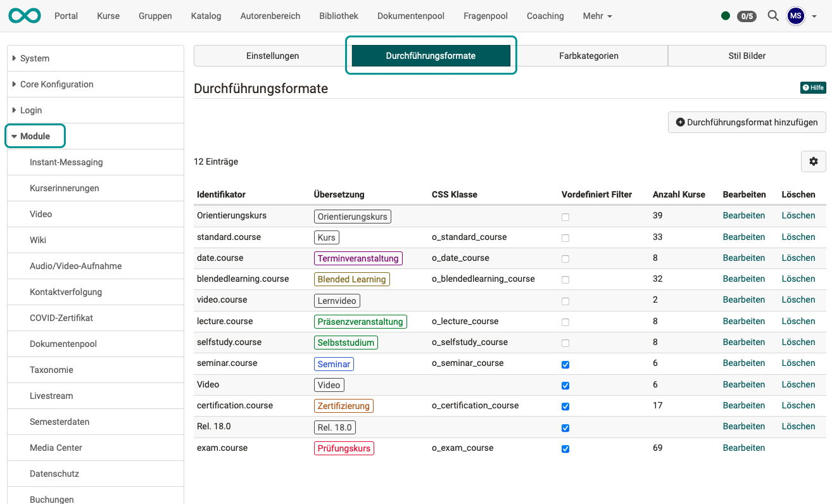The height and width of the screenshot is (504, 832).
Task: Click Löschen for blendedlearning.course
Action: click(x=798, y=279)
